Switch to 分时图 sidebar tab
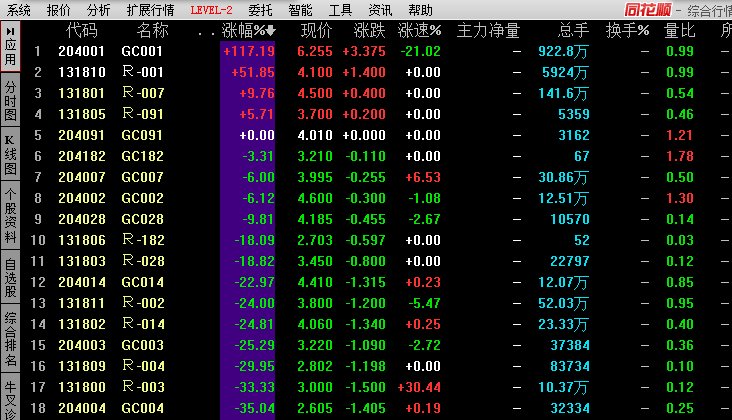732x420 pixels. (10, 98)
